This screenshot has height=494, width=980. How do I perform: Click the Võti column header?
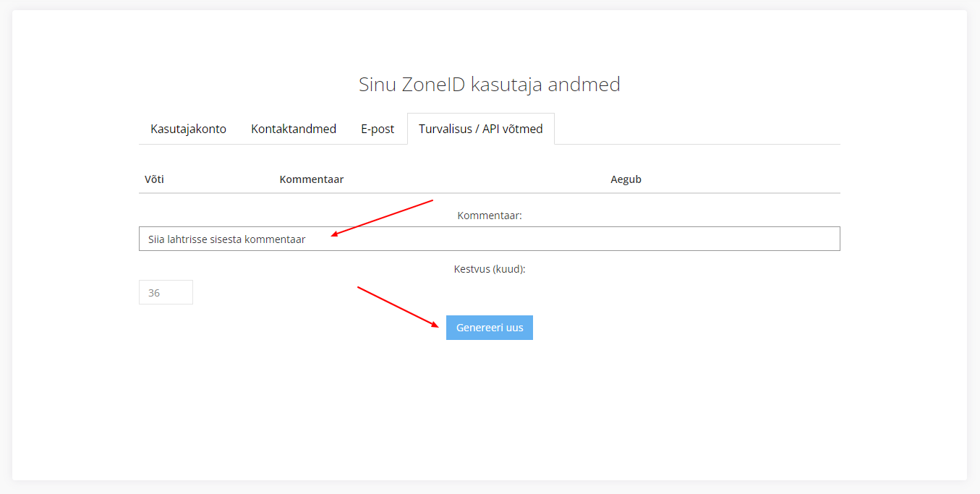click(154, 179)
